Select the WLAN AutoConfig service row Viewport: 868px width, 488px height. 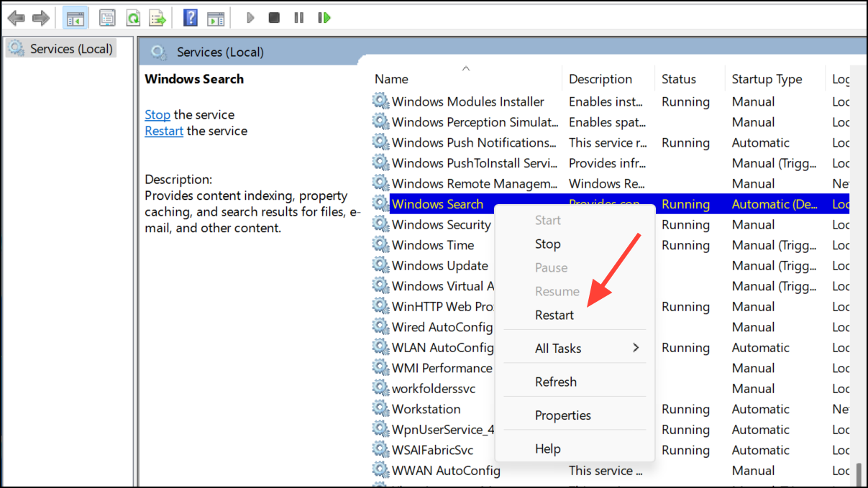[611, 347]
